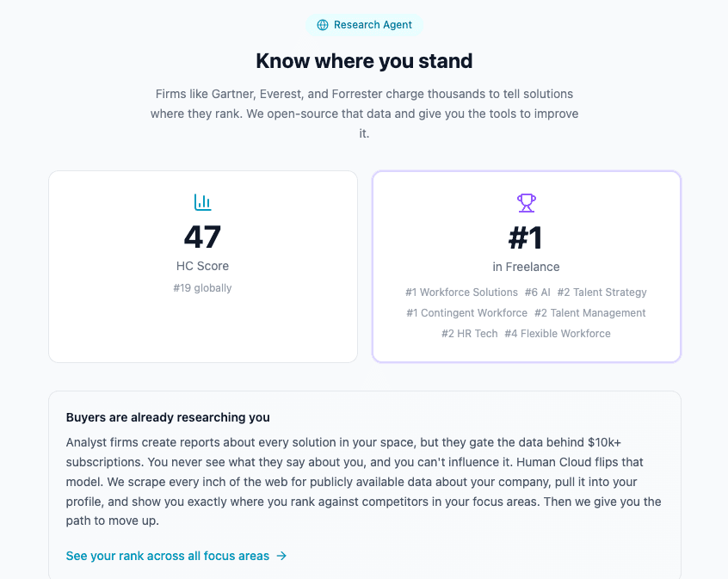Click the purple trophy icon
Screen dimensions: 728x579
click(526, 203)
